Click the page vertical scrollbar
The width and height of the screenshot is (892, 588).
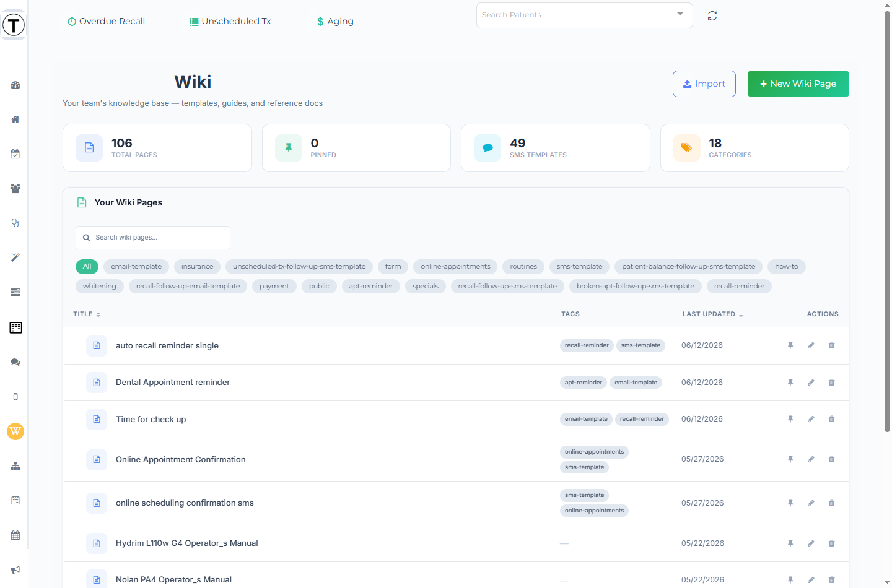pyautogui.click(x=887, y=221)
